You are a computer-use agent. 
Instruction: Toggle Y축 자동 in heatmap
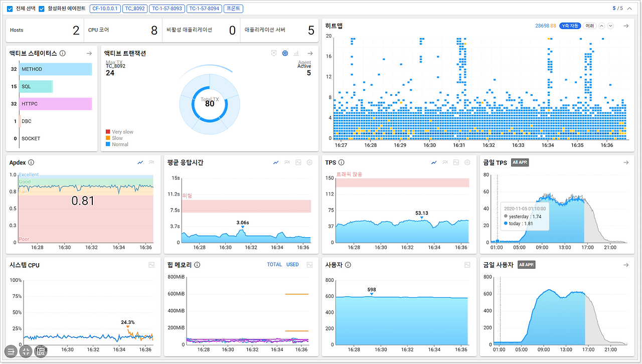(570, 26)
